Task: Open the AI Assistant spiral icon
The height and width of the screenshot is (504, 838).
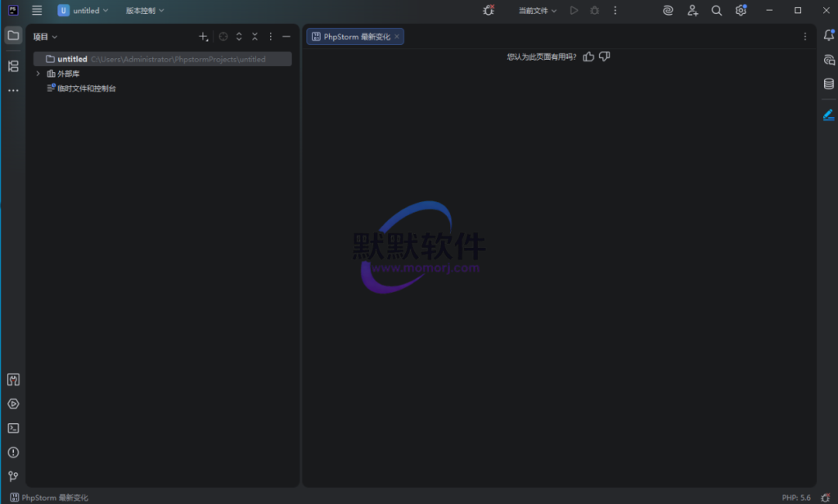Action: [x=668, y=10]
